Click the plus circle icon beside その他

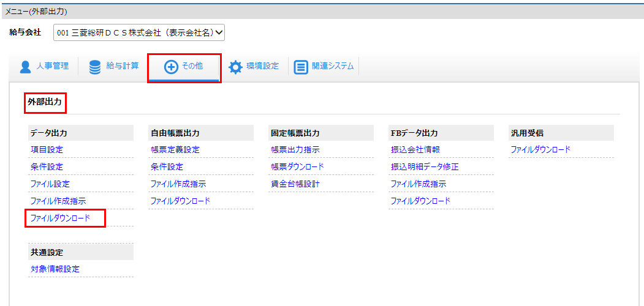pos(170,67)
